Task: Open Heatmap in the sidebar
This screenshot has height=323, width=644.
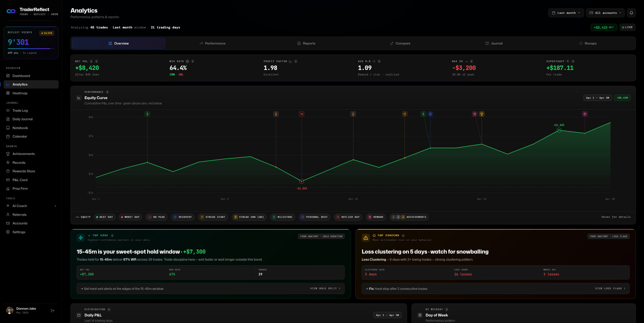Action: pos(31,93)
